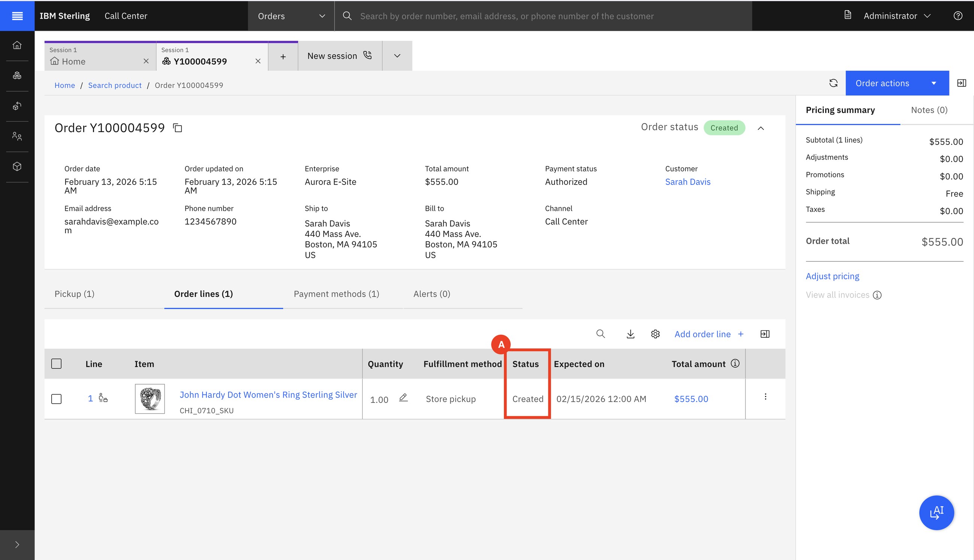
Task: Open the Administrator user menu
Action: (897, 16)
